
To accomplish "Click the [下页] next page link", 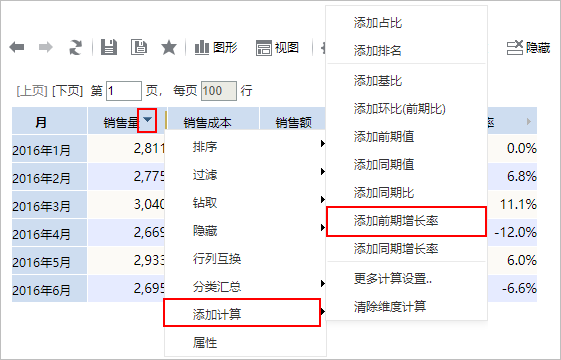I will [67, 91].
